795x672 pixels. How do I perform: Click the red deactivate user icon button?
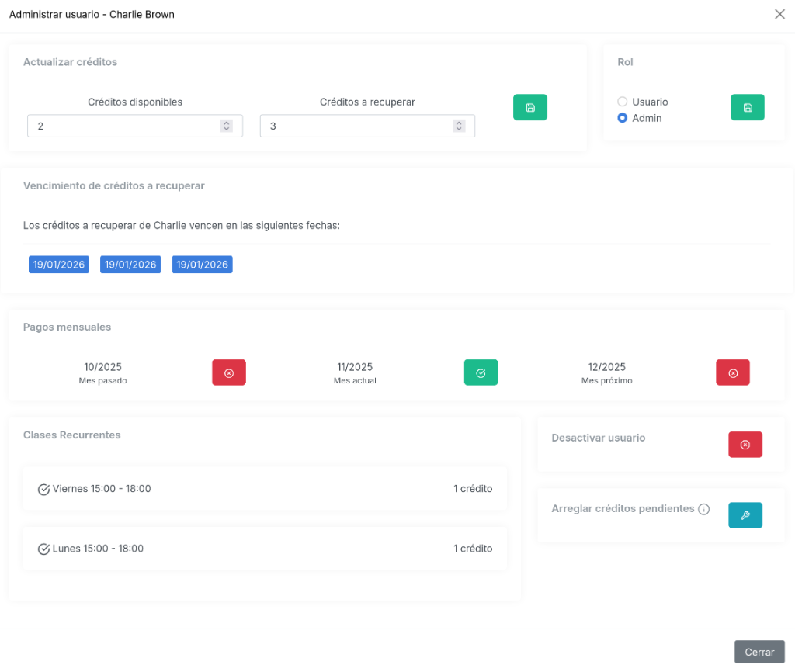coord(745,445)
